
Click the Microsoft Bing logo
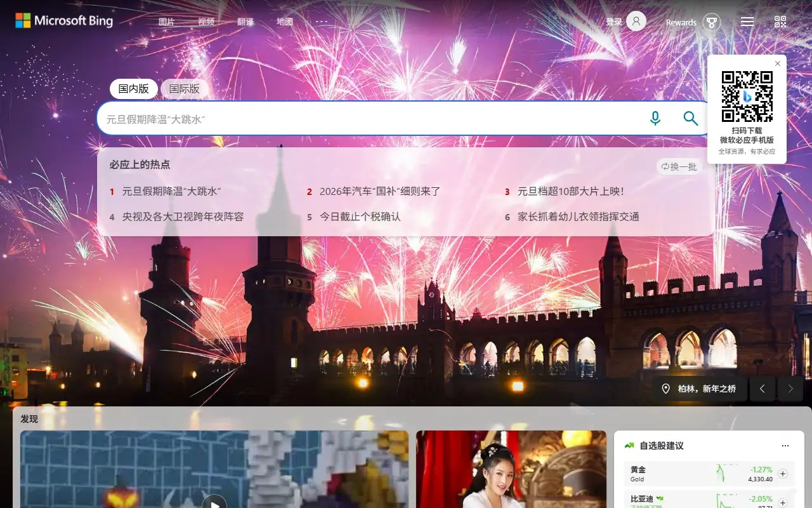63,20
